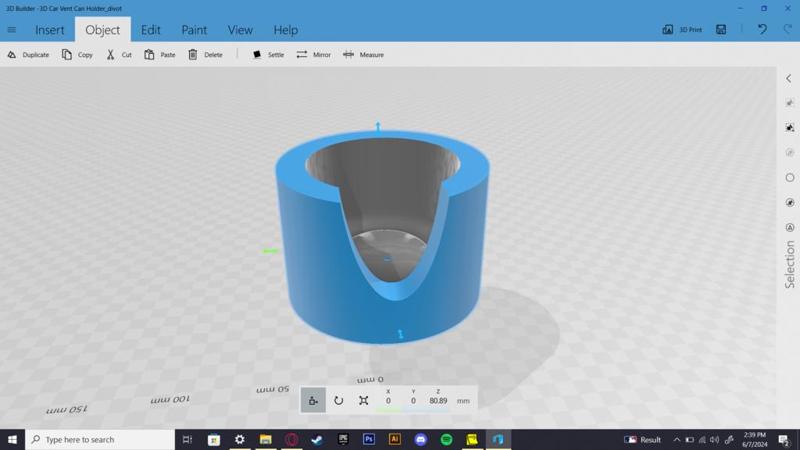This screenshot has height=450, width=800.
Task: Open the notification center icon
Action: (x=784, y=439)
